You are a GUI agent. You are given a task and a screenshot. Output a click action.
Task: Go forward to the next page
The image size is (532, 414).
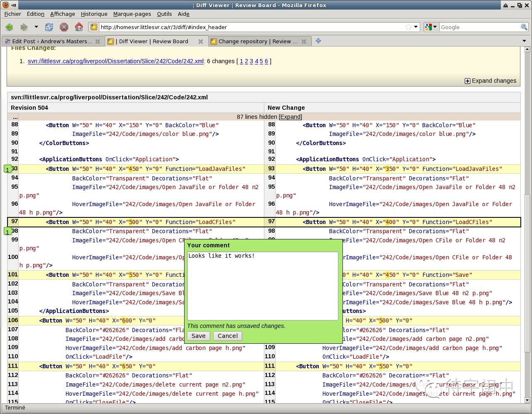[24, 27]
